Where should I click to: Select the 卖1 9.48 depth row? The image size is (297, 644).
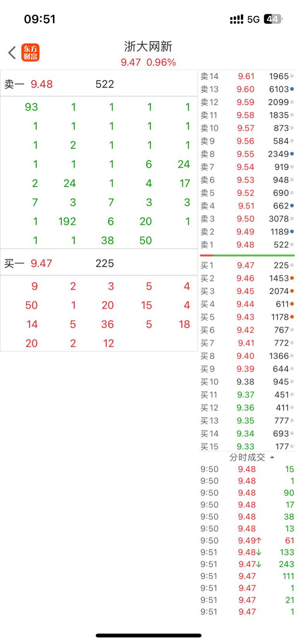247,245
